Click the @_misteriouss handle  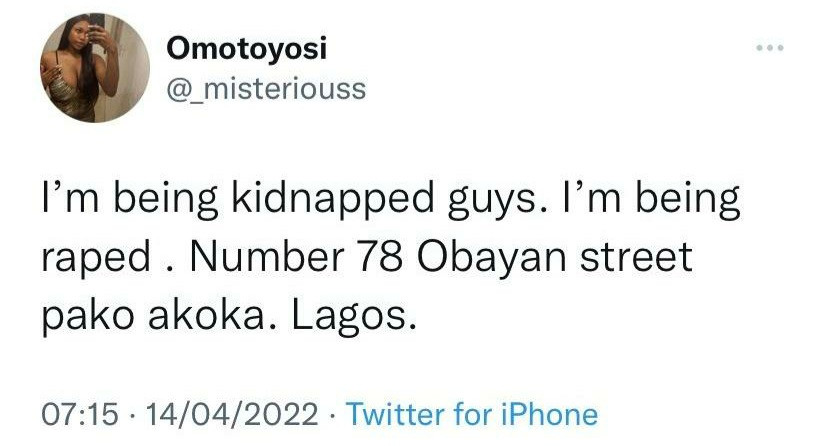[263, 89]
